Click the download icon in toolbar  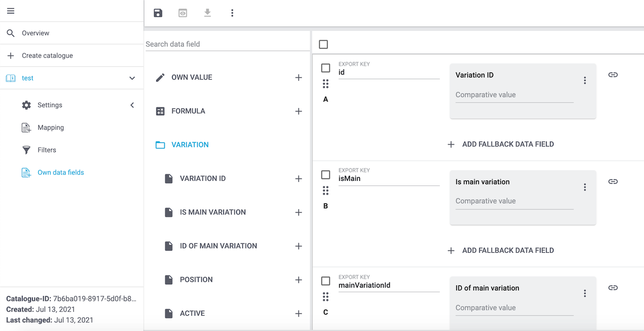(208, 13)
